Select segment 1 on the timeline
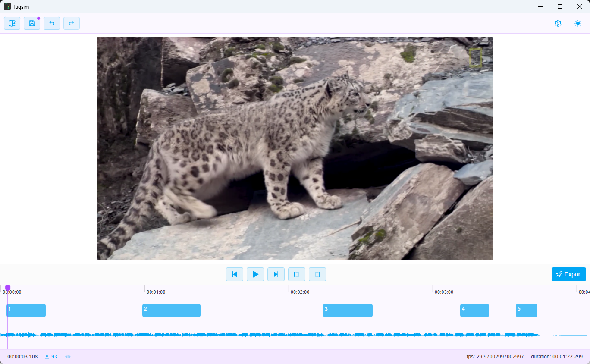Image resolution: width=590 pixels, height=364 pixels. [26, 311]
